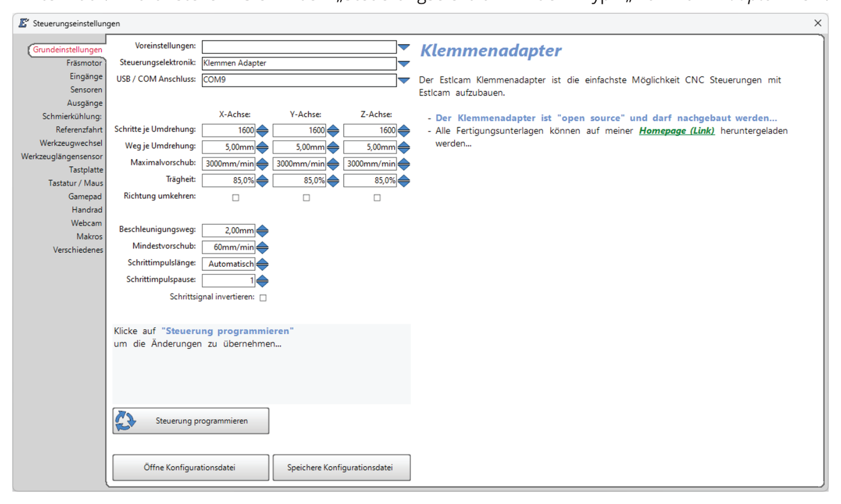The image size is (841, 504).
Task: Adjust Y-Achse Trägheit spinner
Action: click(x=333, y=181)
